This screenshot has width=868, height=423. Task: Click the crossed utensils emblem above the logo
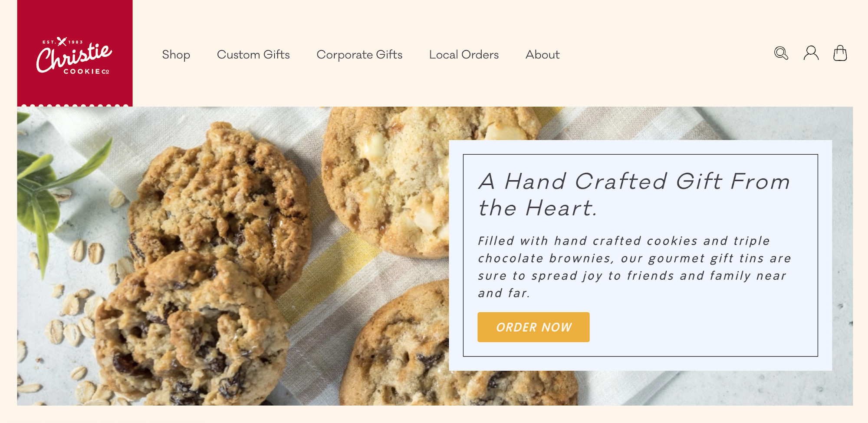coord(62,41)
